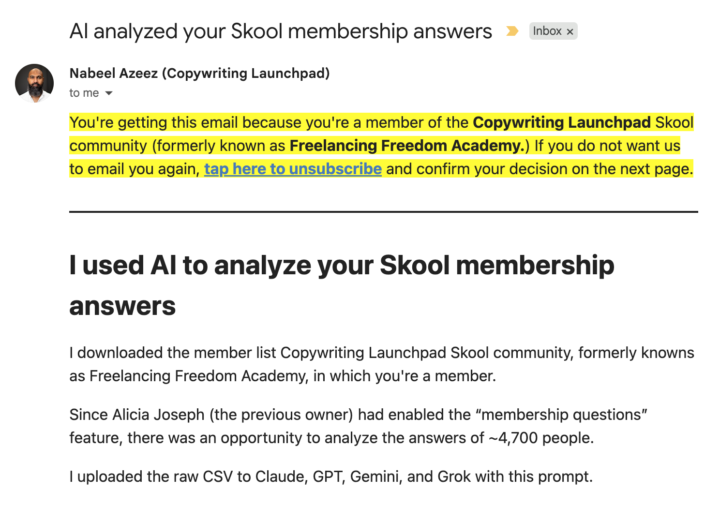This screenshot has width=720, height=506.
Task: Click the line "I uploaded the raw CSV"
Action: [330, 476]
